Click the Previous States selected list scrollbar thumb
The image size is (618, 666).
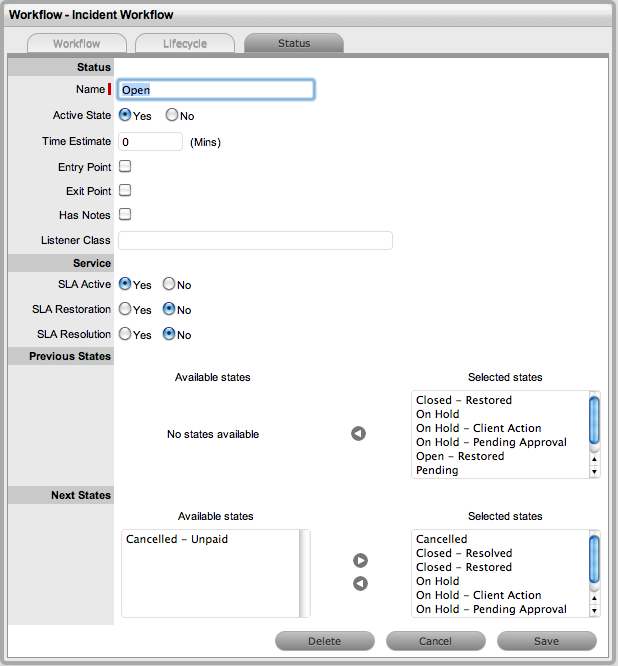(x=594, y=420)
